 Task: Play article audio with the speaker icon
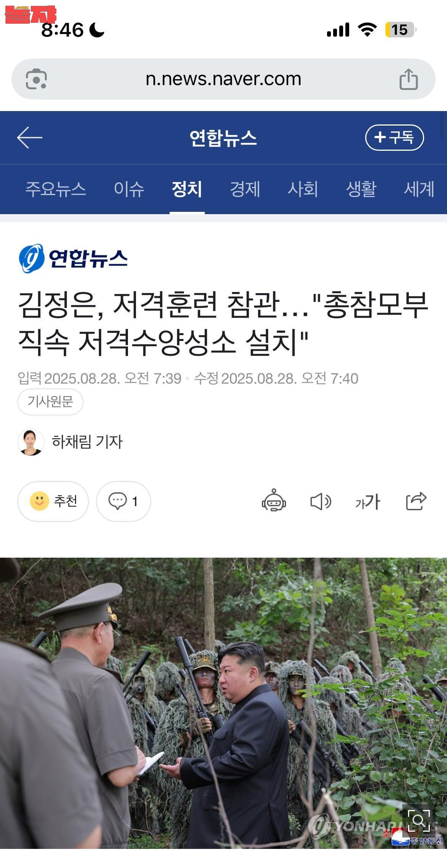[x=321, y=501]
